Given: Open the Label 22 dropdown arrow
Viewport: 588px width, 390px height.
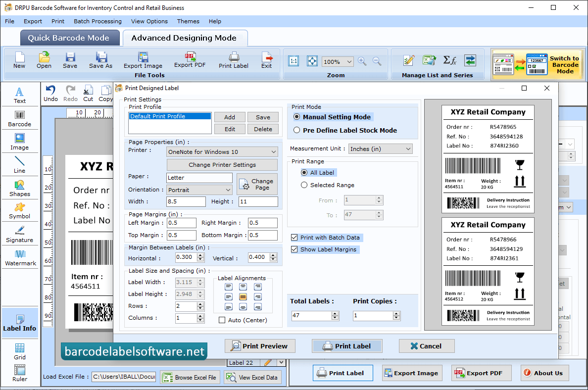Looking at the screenshot, I should pos(281,362).
